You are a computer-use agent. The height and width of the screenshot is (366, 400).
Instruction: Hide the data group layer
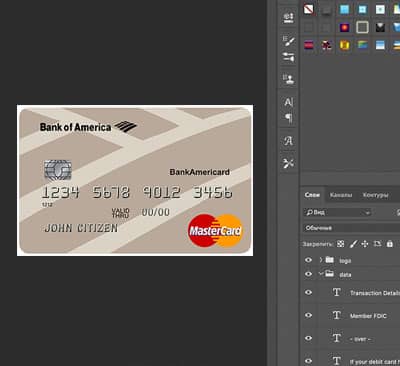point(309,274)
